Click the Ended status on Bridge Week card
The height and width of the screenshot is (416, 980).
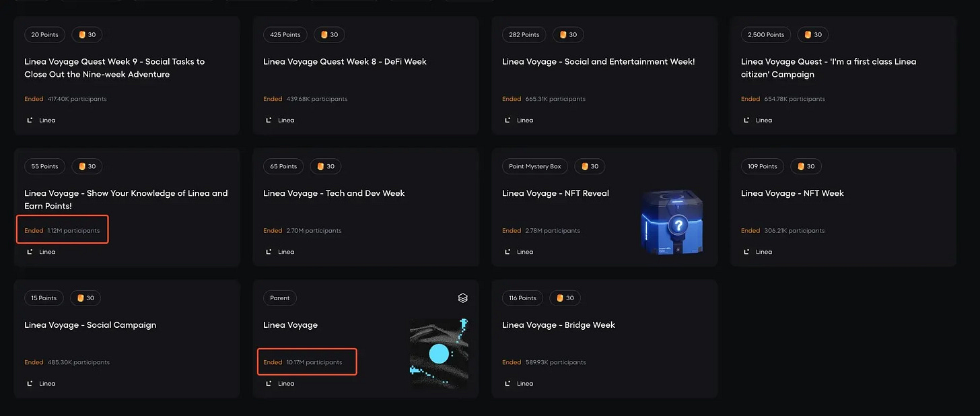coord(512,362)
